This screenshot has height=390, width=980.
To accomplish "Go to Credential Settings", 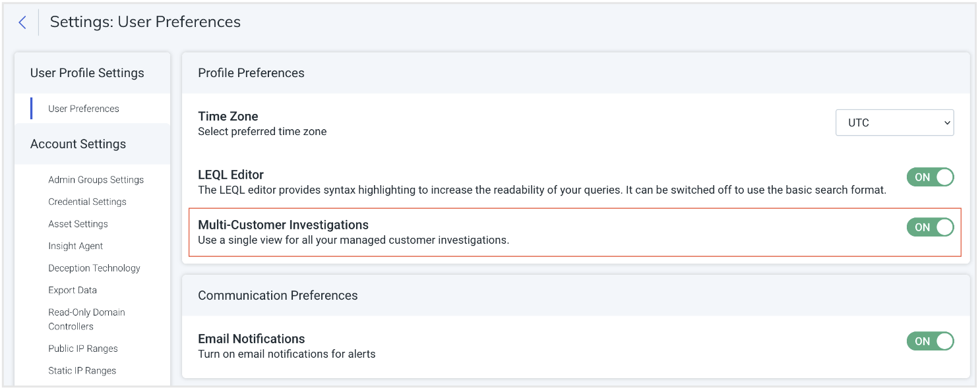I will (x=87, y=202).
